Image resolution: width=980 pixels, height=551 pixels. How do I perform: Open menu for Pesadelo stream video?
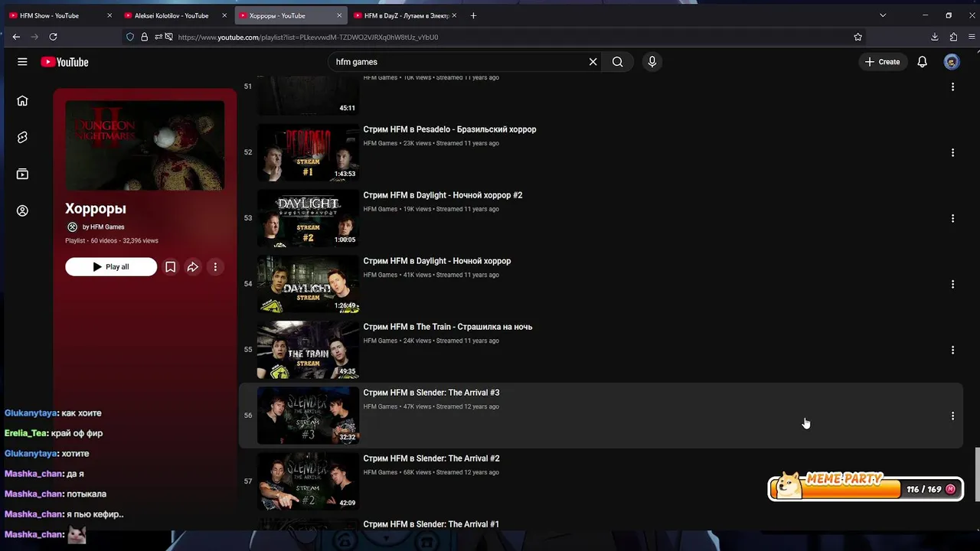point(952,152)
